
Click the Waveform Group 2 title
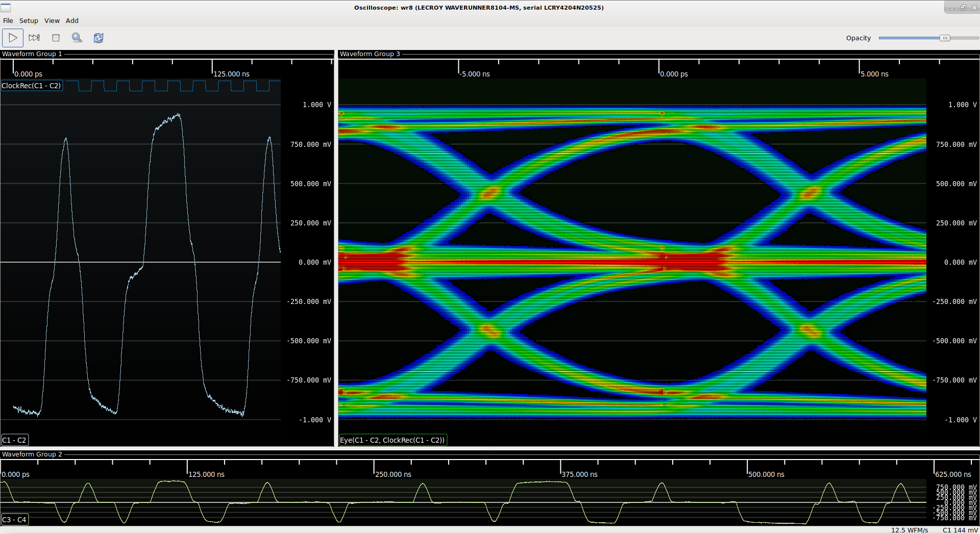point(32,454)
